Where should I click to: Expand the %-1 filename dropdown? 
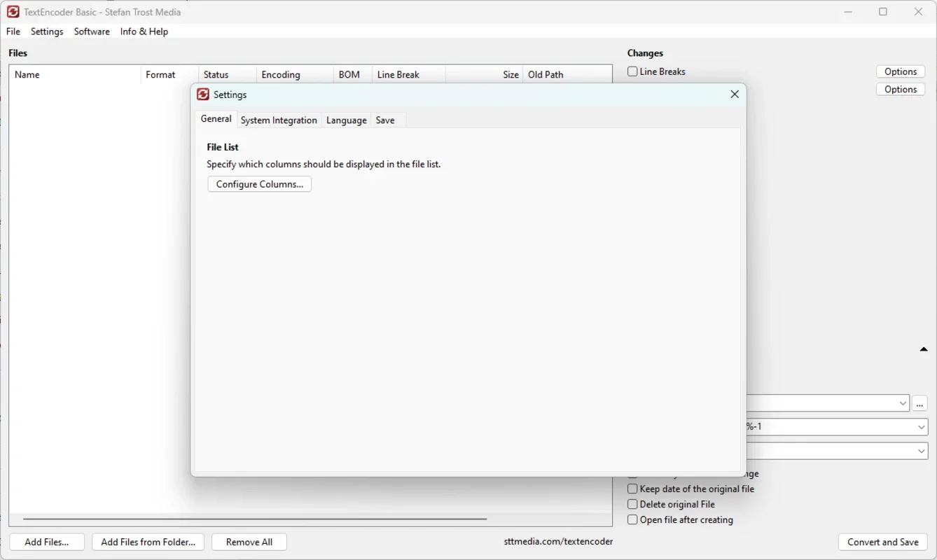click(922, 427)
